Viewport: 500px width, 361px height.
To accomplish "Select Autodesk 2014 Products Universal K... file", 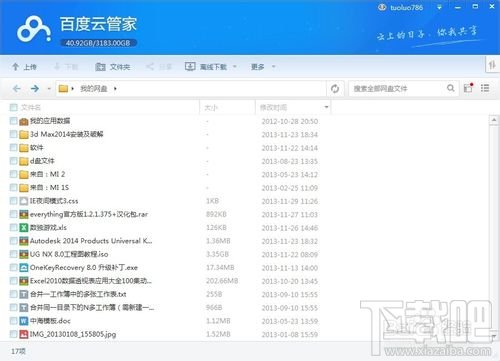I will pyautogui.click(x=91, y=241).
